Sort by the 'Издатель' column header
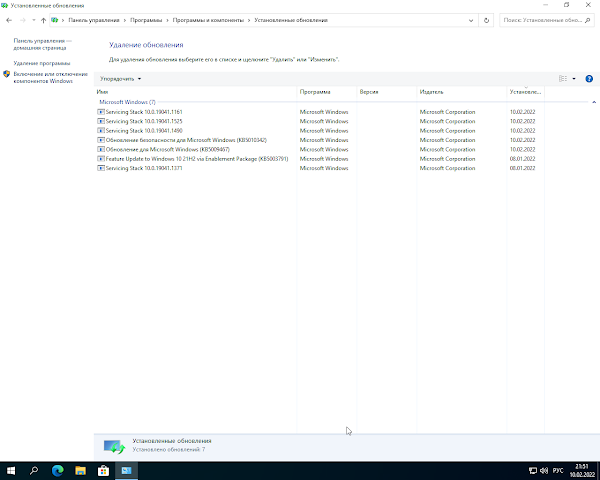600x480 pixels. [461, 92]
